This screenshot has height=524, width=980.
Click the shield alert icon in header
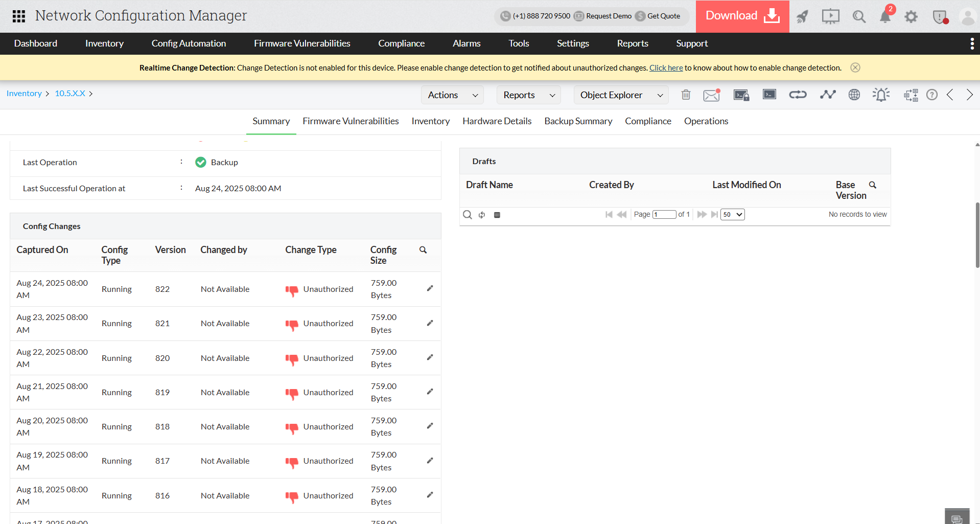tap(940, 17)
